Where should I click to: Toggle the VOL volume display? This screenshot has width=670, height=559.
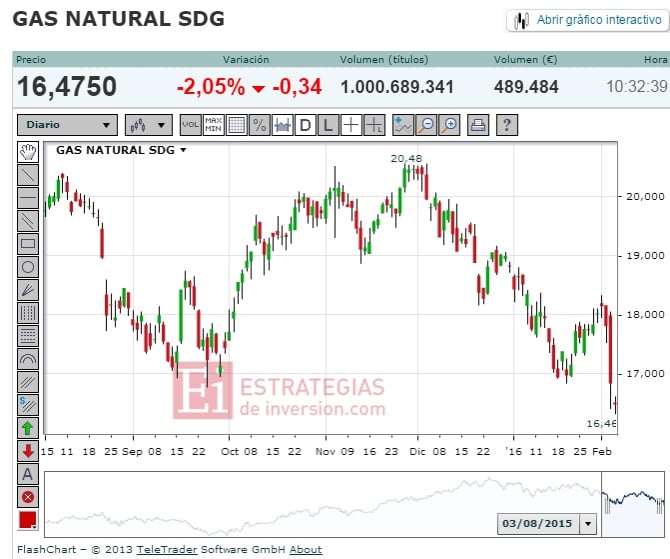[x=191, y=125]
